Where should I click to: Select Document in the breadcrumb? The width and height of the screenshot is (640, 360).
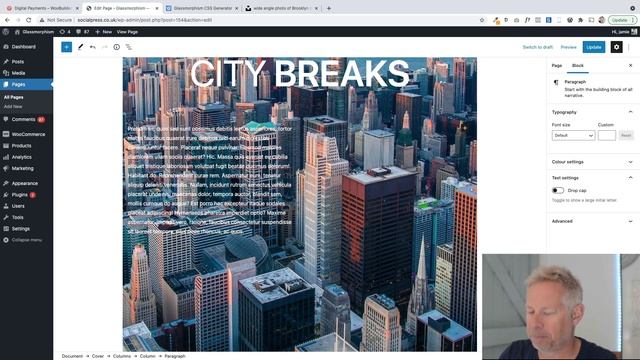(72, 356)
